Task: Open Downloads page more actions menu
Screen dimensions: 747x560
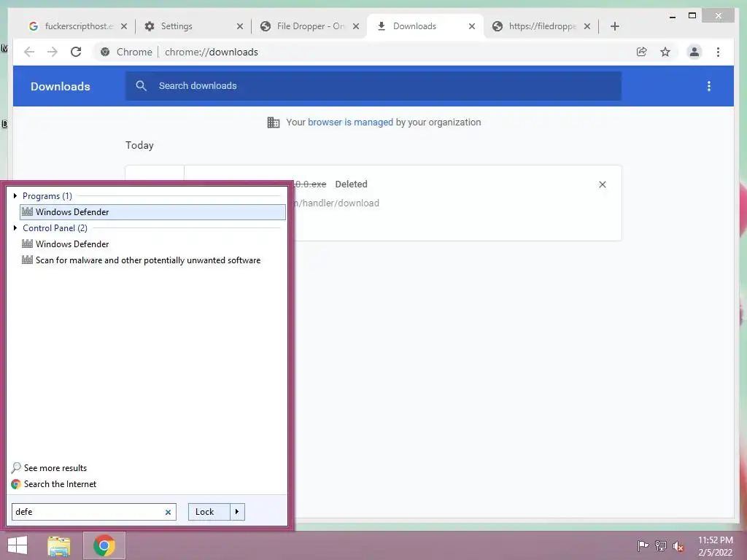Action: [709, 86]
